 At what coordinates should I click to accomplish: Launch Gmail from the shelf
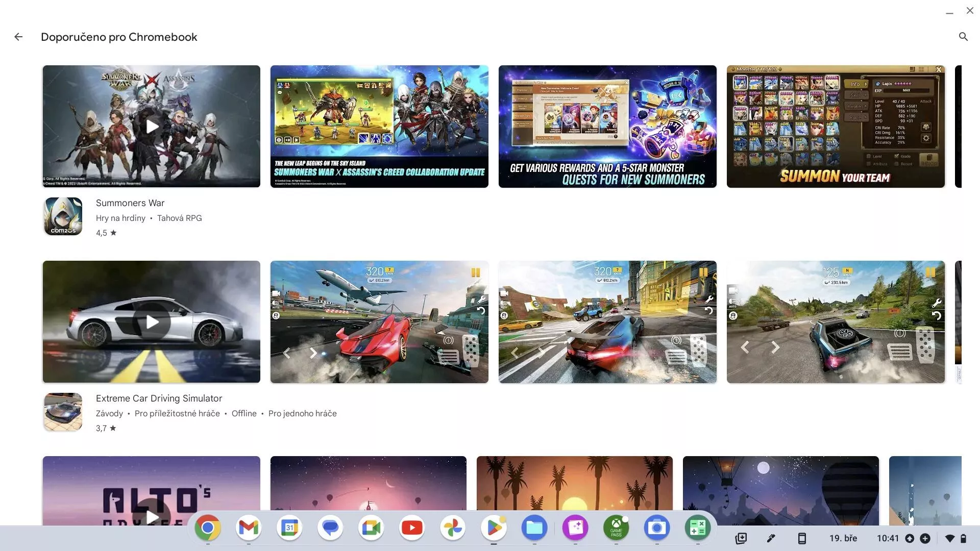point(249,528)
